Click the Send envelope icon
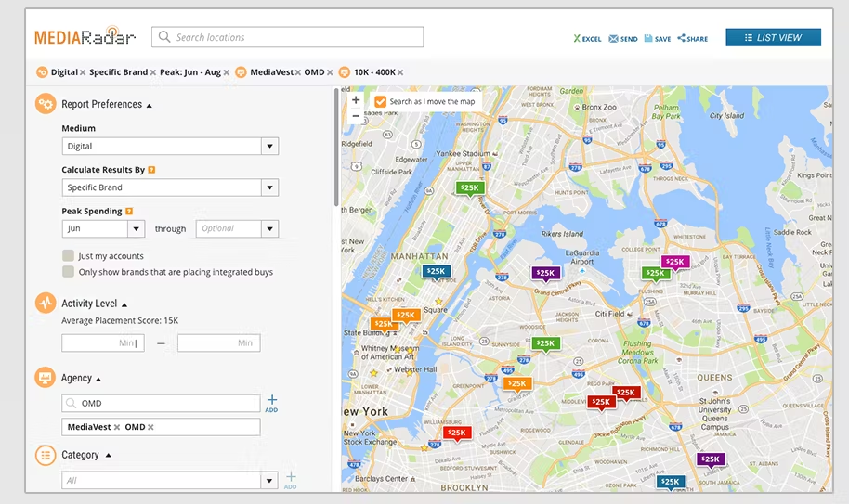This screenshot has height=504, width=849. [x=613, y=38]
